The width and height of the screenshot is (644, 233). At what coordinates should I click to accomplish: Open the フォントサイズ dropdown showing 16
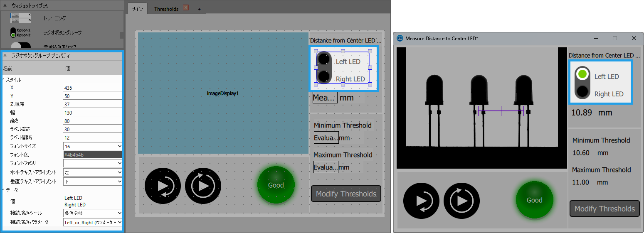pyautogui.click(x=93, y=146)
